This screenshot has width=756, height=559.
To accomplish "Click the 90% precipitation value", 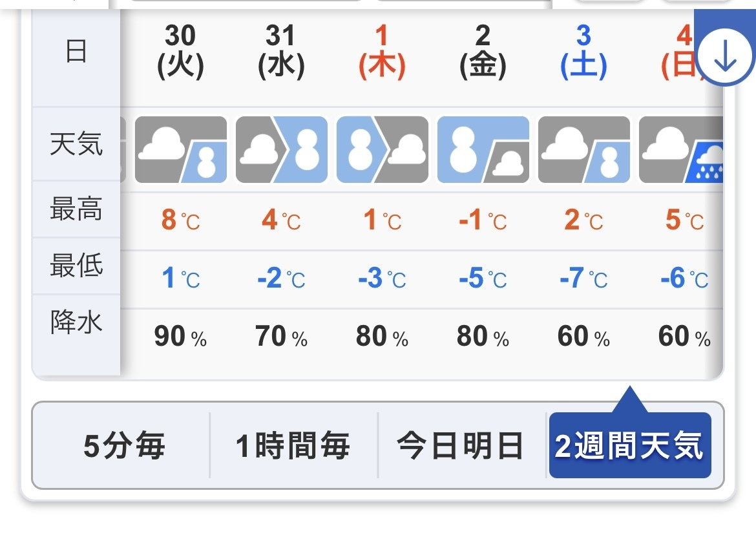I will [181, 337].
